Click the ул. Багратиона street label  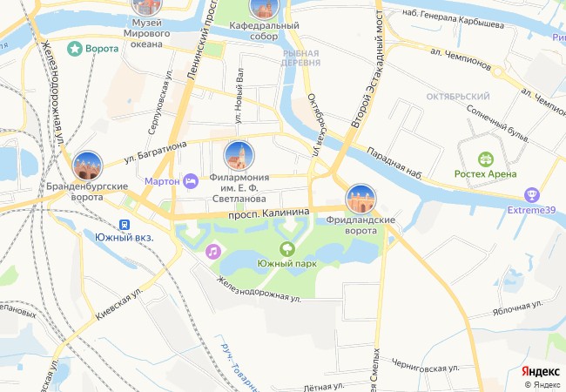pyautogui.click(x=156, y=152)
